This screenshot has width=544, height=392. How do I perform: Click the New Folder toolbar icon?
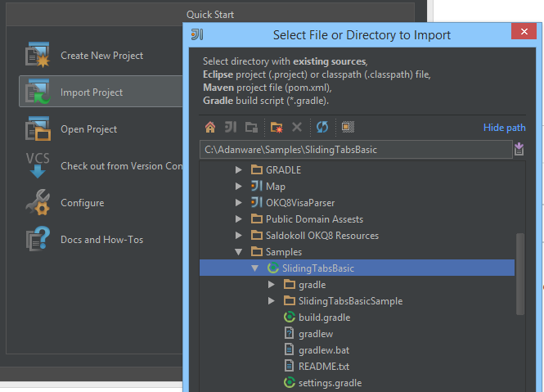coord(276,128)
